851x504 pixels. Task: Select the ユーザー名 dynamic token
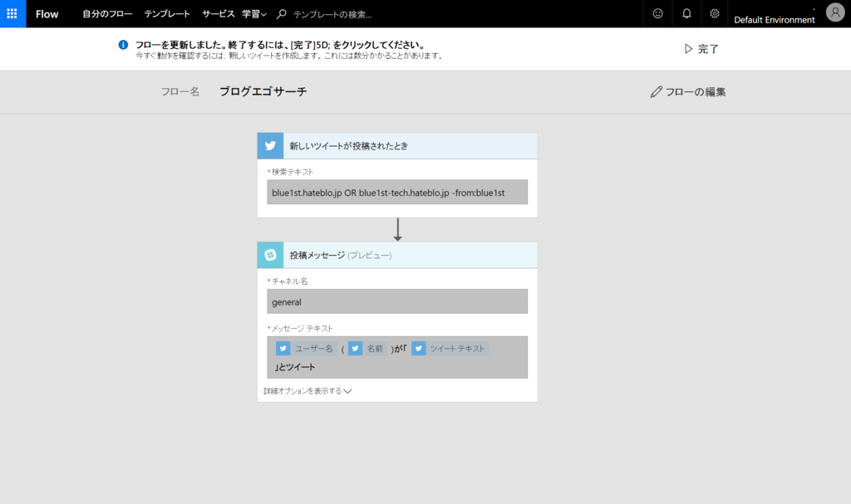[306, 348]
